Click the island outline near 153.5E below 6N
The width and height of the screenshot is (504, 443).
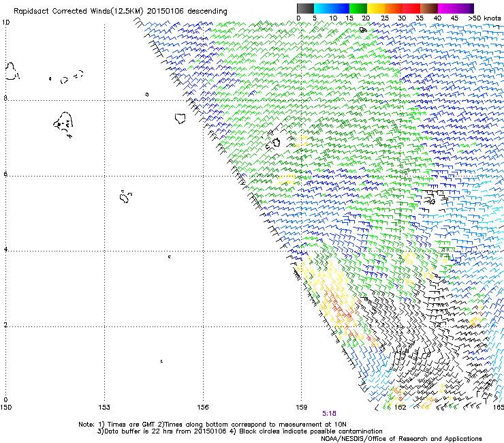pos(125,196)
